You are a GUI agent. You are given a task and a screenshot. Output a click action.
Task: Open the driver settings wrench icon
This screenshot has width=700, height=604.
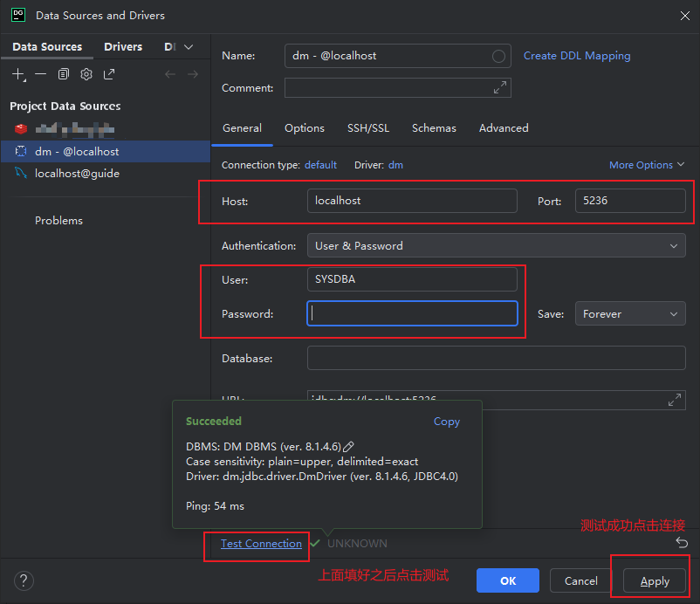(x=86, y=74)
